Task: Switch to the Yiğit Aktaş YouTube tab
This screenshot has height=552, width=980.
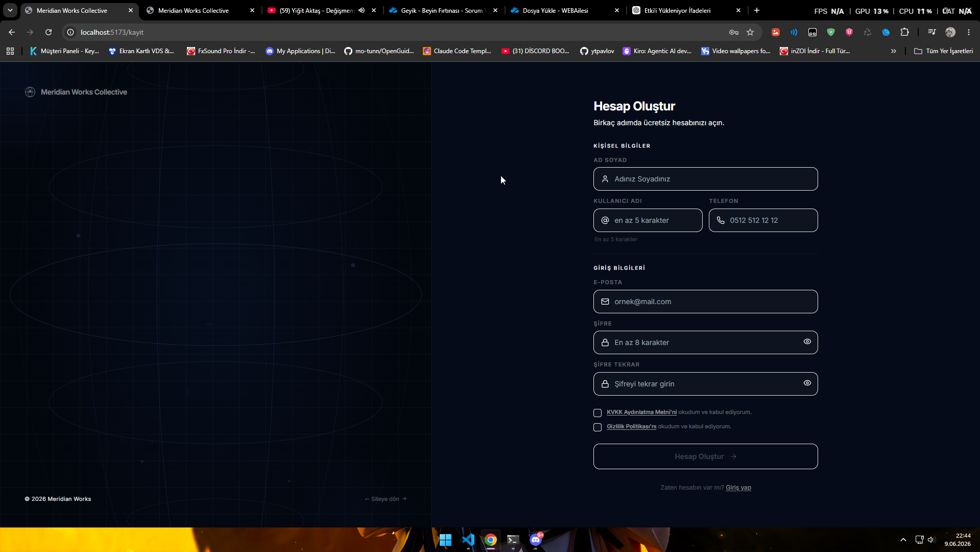Action: click(x=316, y=10)
